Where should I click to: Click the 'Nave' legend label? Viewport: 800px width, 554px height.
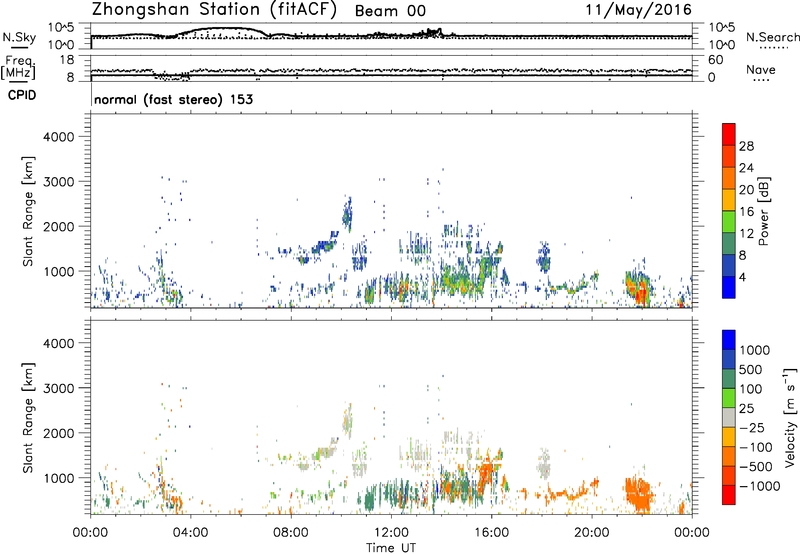click(x=761, y=69)
